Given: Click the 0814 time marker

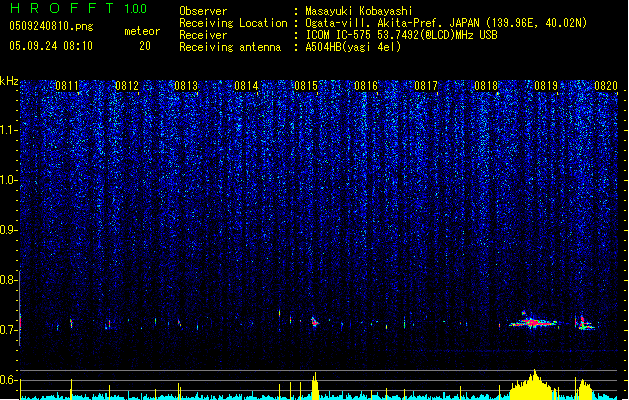Looking at the screenshot, I should (246, 86).
